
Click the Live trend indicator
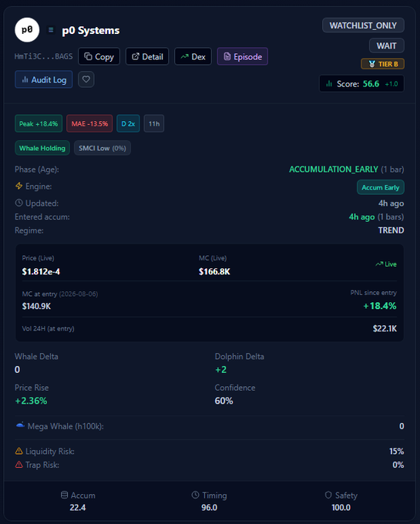386,264
